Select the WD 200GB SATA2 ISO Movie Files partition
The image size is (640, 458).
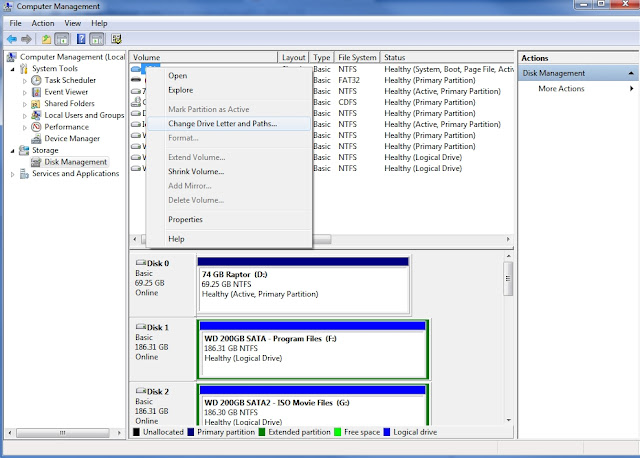coord(313,405)
